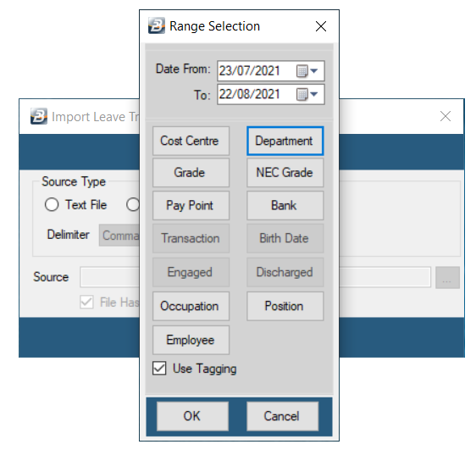
Task: Click the Employee range button
Action: click(191, 340)
